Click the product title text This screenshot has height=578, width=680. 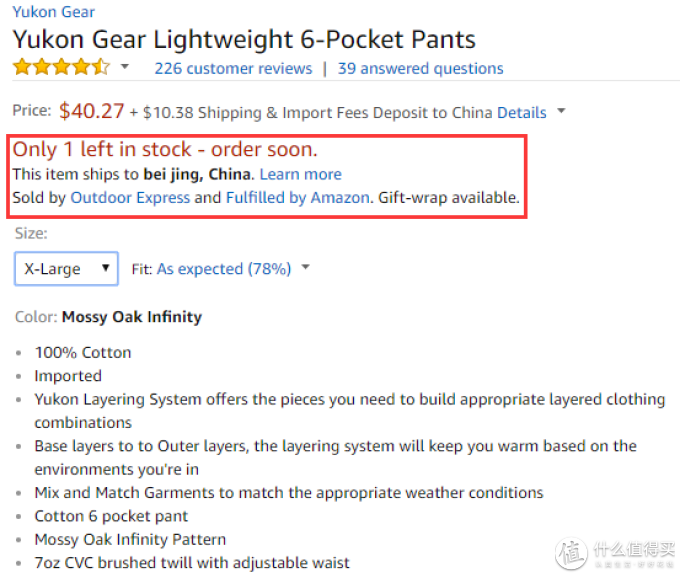tap(244, 39)
